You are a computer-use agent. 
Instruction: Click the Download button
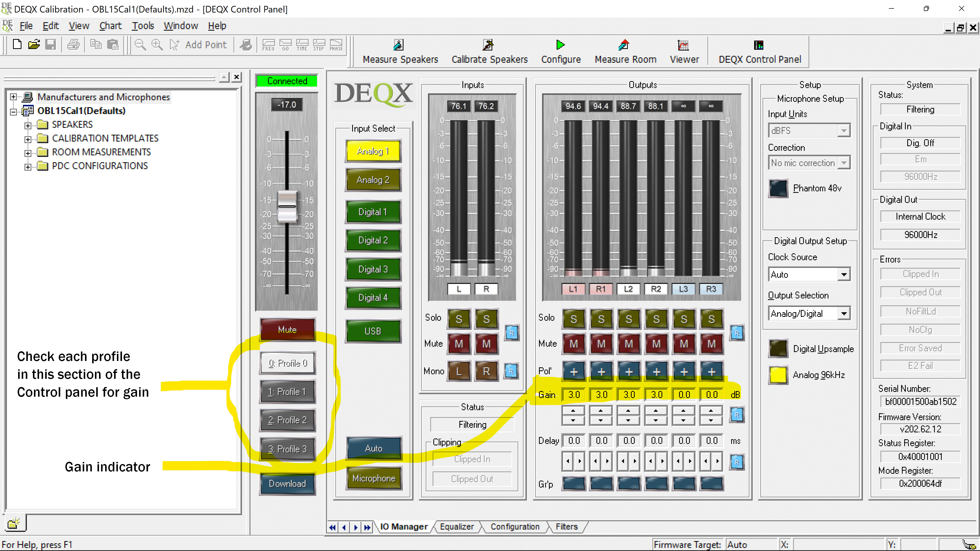click(287, 484)
